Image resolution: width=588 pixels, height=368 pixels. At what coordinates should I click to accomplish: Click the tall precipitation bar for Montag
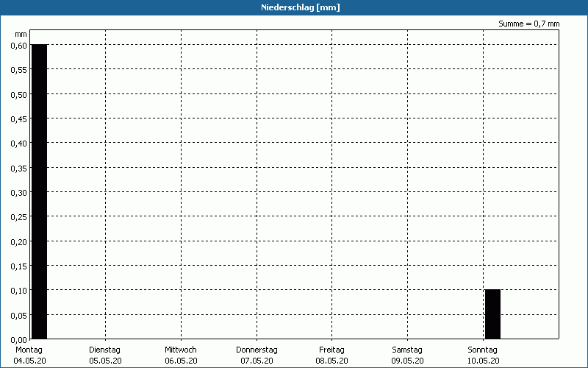coord(40,191)
